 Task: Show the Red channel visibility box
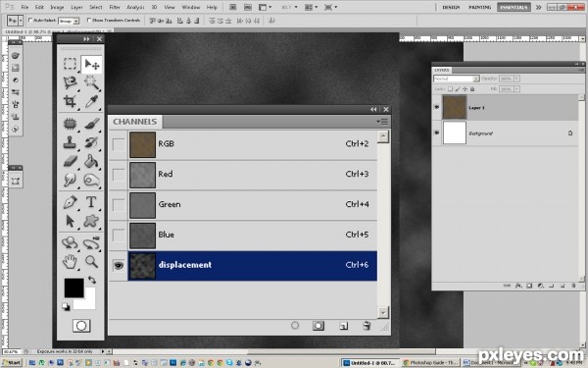click(x=119, y=175)
